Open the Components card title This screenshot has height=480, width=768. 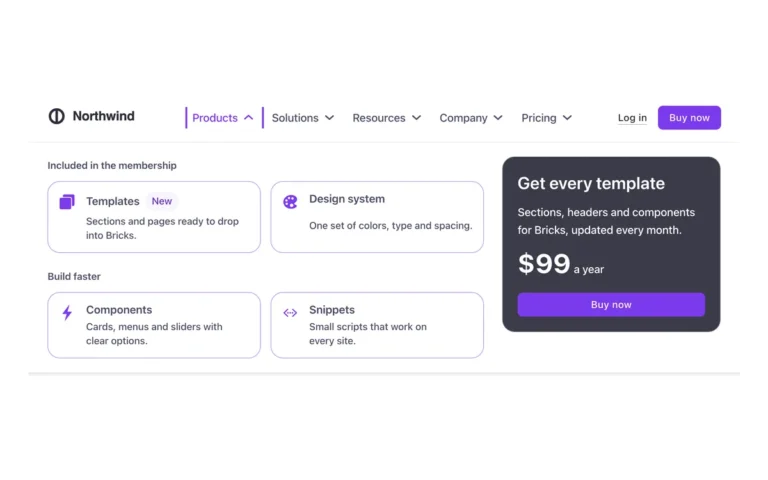click(119, 310)
